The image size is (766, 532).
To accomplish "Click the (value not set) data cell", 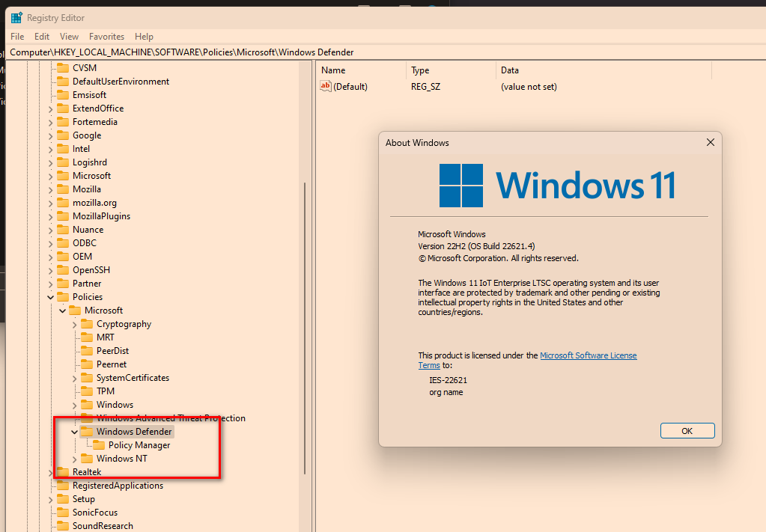I will click(529, 87).
